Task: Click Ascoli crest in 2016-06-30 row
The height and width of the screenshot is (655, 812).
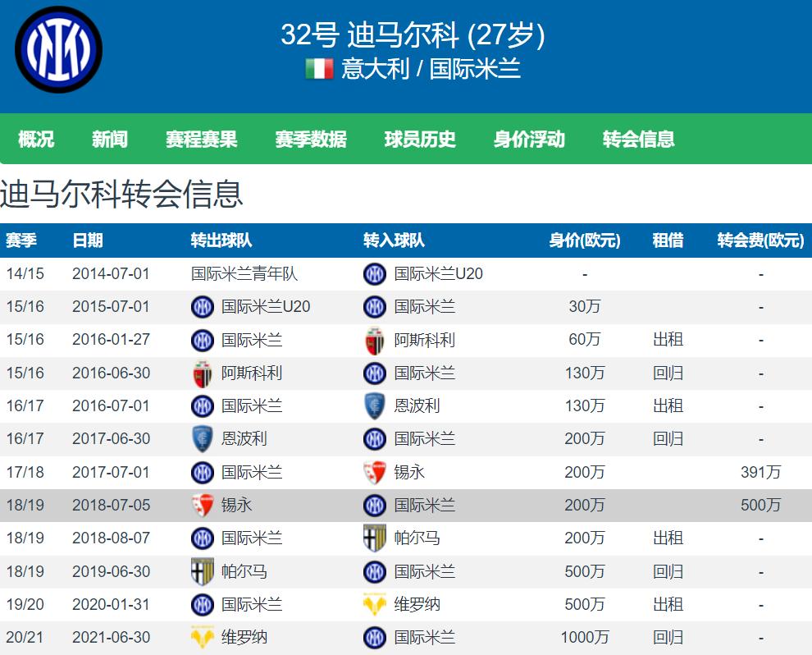Action: pos(202,373)
